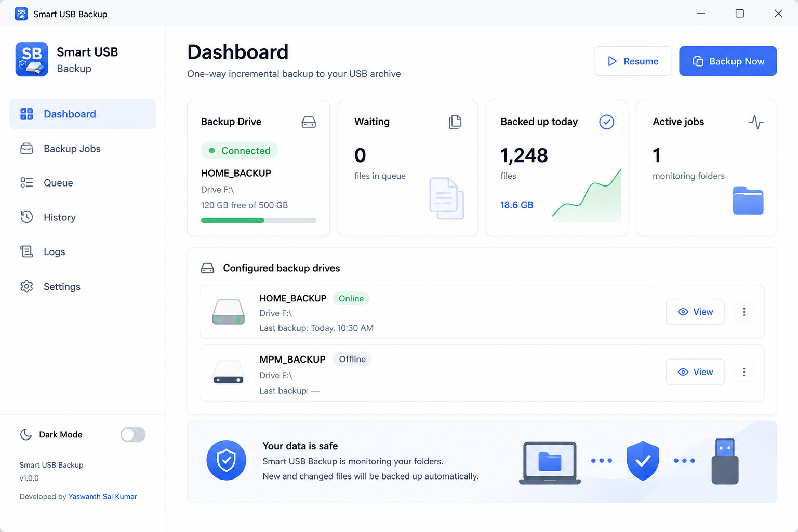Go to Backup Jobs

pyautogui.click(x=83, y=149)
